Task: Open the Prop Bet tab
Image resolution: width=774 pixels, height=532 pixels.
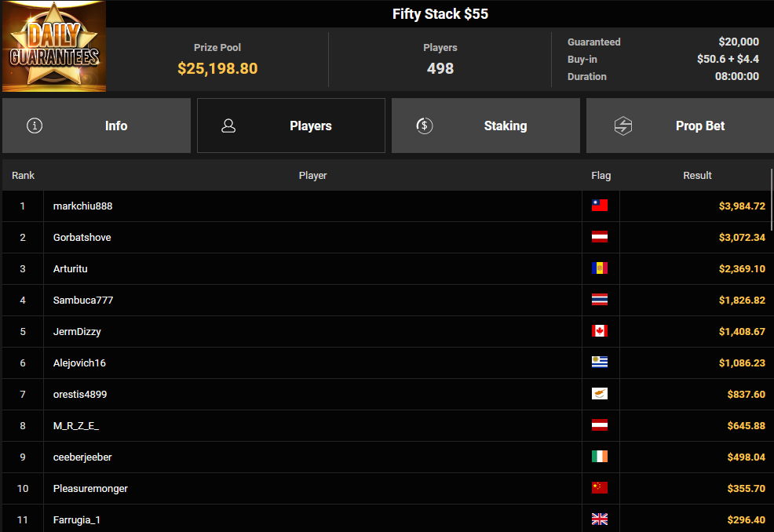Action: point(681,126)
